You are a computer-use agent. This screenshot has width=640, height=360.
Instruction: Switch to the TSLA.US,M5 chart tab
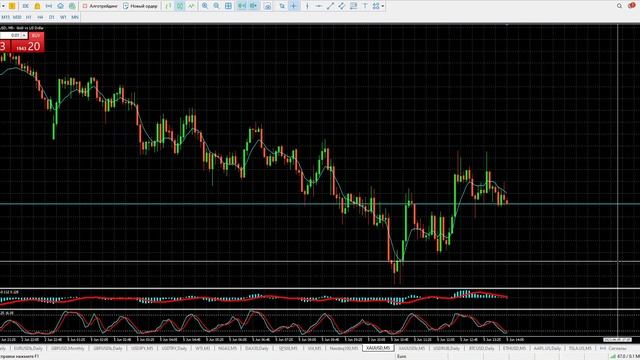coord(580,348)
